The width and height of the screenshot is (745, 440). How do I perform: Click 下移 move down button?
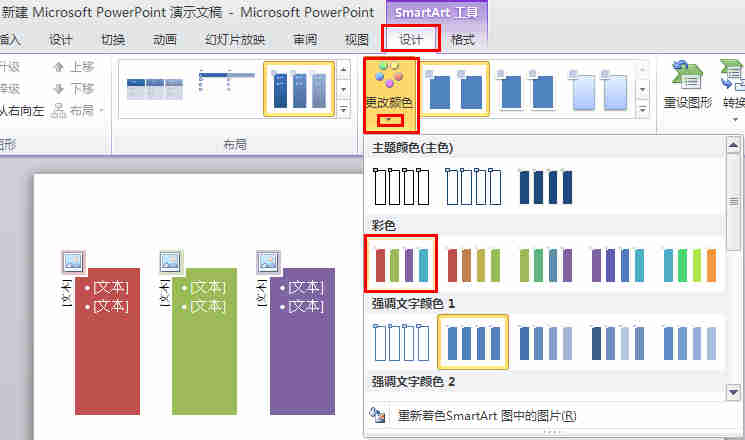(x=74, y=89)
